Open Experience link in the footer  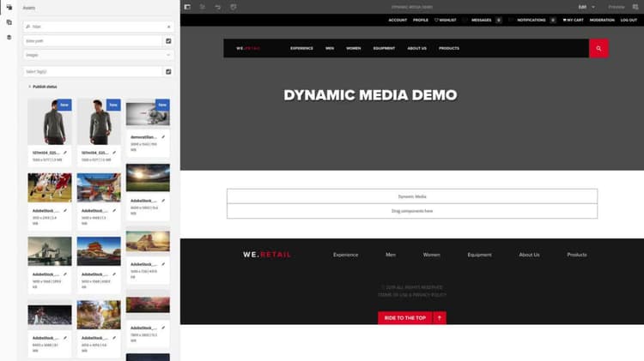[x=345, y=255]
